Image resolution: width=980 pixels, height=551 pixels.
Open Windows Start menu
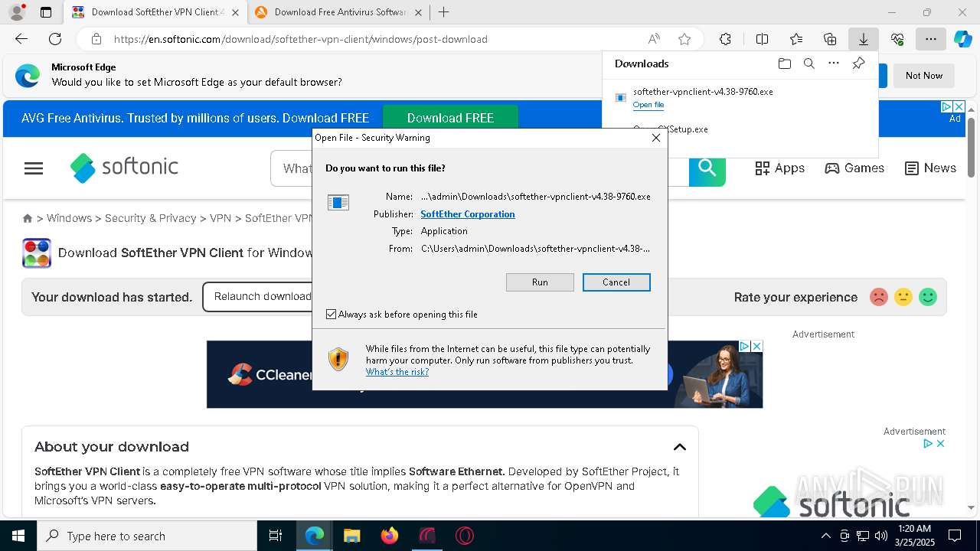tap(18, 536)
